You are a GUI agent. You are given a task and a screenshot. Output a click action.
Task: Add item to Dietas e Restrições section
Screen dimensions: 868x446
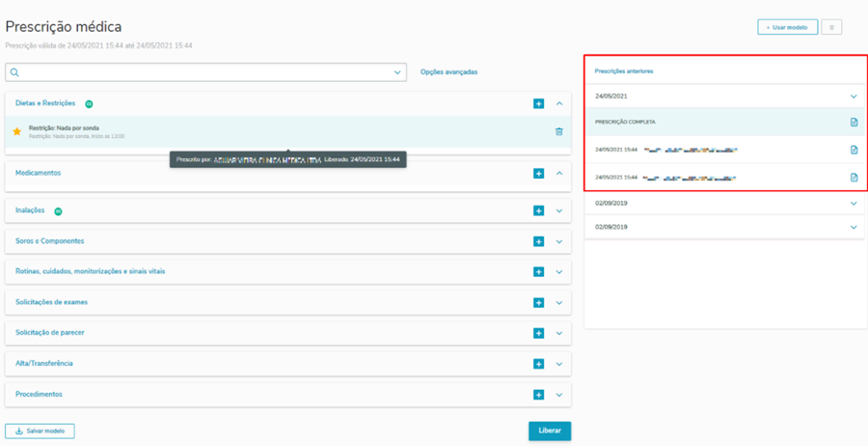tap(538, 103)
